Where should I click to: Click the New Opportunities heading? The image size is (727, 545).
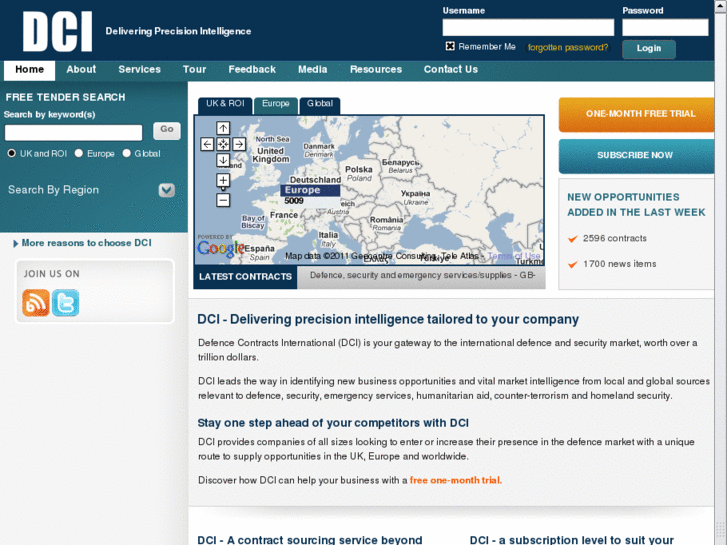[636, 205]
